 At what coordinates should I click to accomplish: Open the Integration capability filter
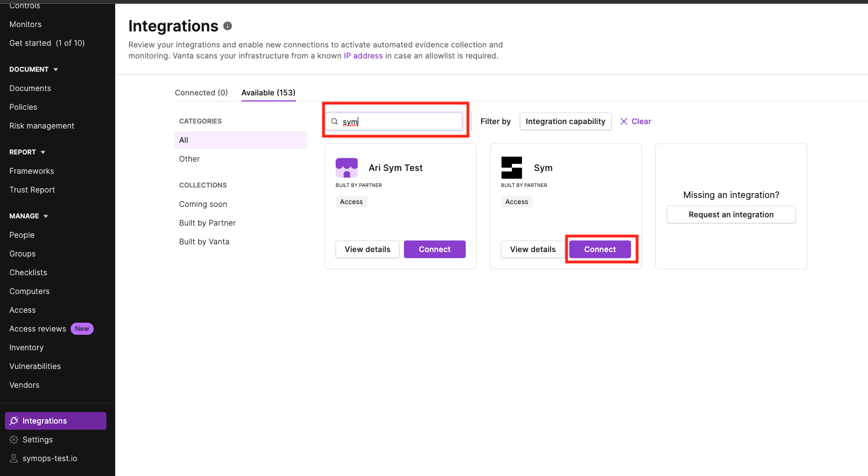(x=565, y=121)
